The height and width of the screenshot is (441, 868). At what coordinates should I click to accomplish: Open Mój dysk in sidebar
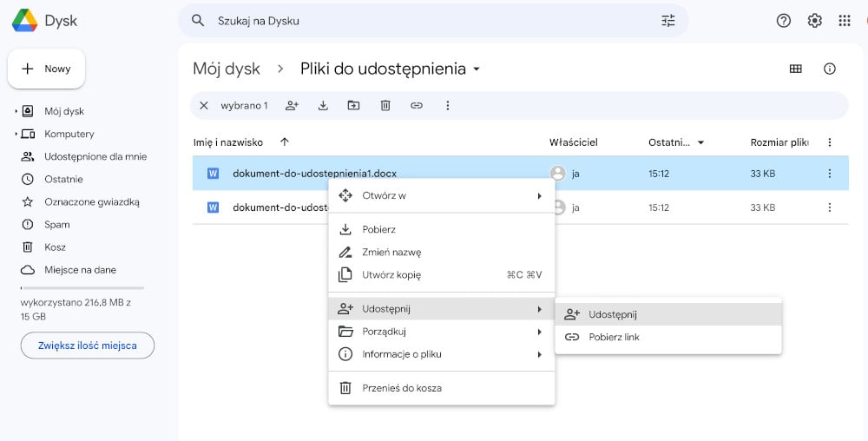[x=64, y=111]
